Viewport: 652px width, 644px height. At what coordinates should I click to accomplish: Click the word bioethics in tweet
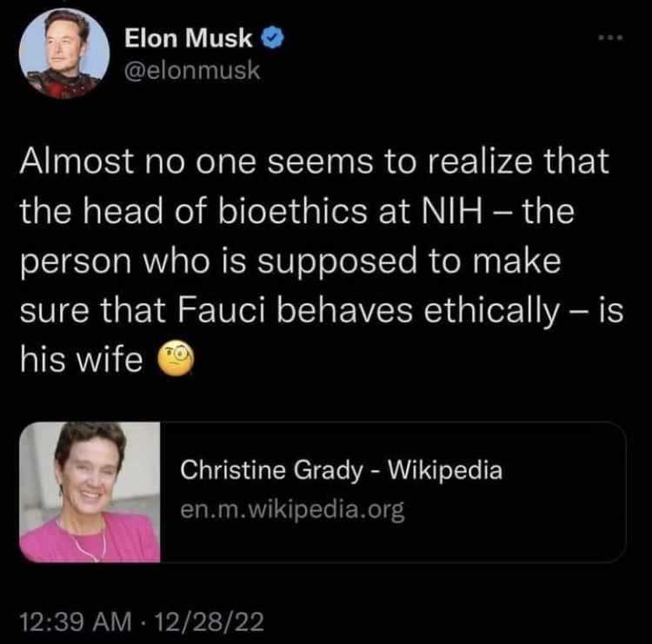point(293,211)
